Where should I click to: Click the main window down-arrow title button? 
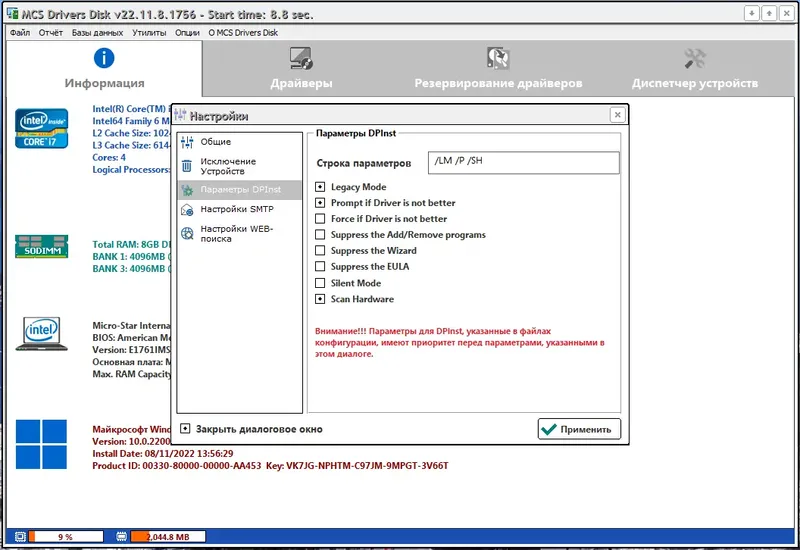[751, 13]
